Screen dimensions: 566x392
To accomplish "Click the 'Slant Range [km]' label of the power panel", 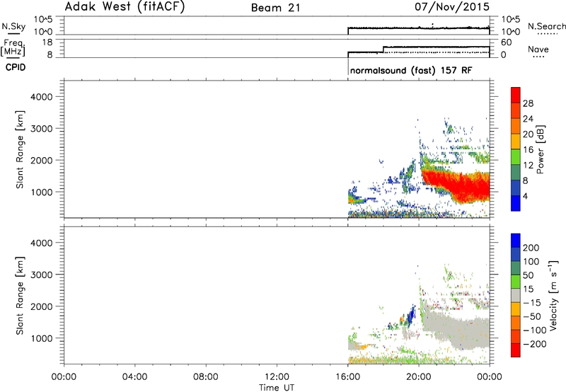I will tap(20, 150).
